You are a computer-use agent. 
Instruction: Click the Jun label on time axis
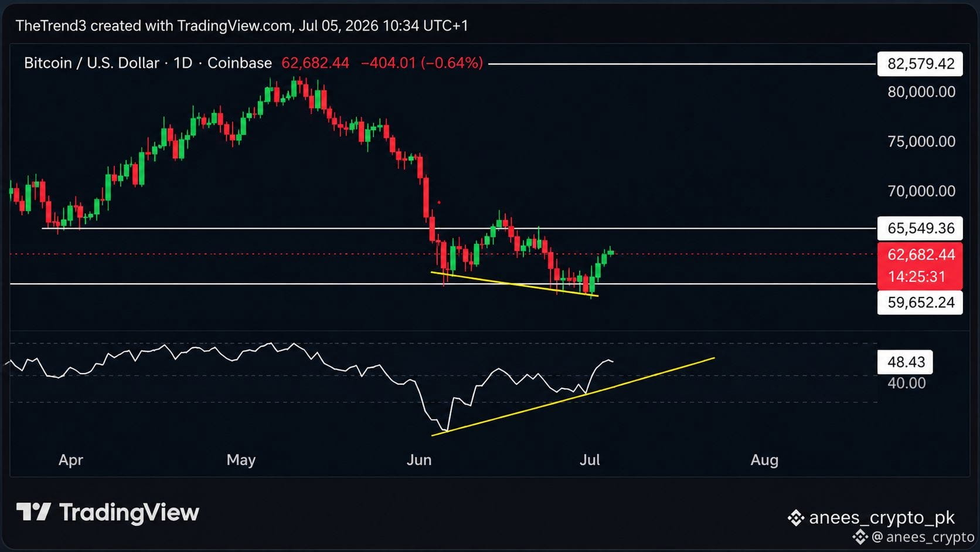pyautogui.click(x=419, y=460)
